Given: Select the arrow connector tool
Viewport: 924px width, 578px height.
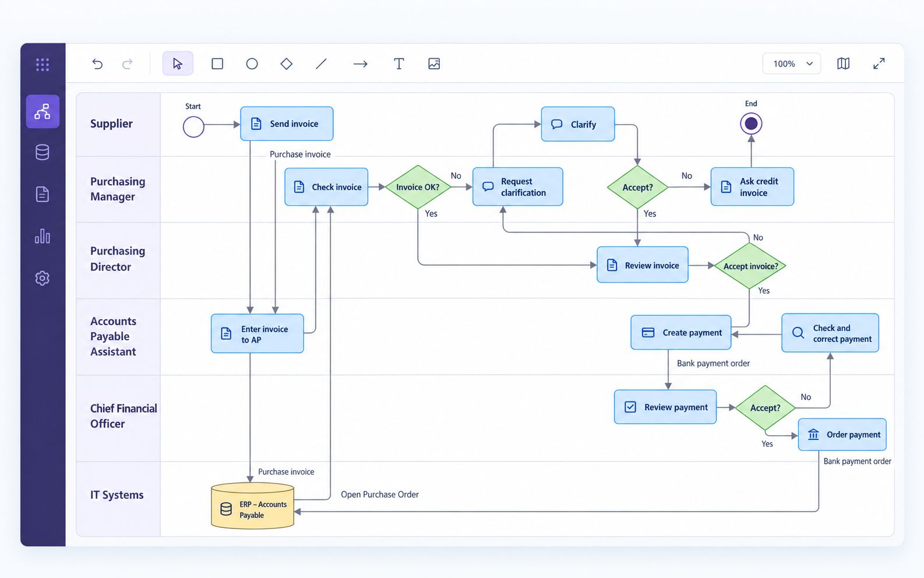Looking at the screenshot, I should click(x=361, y=64).
